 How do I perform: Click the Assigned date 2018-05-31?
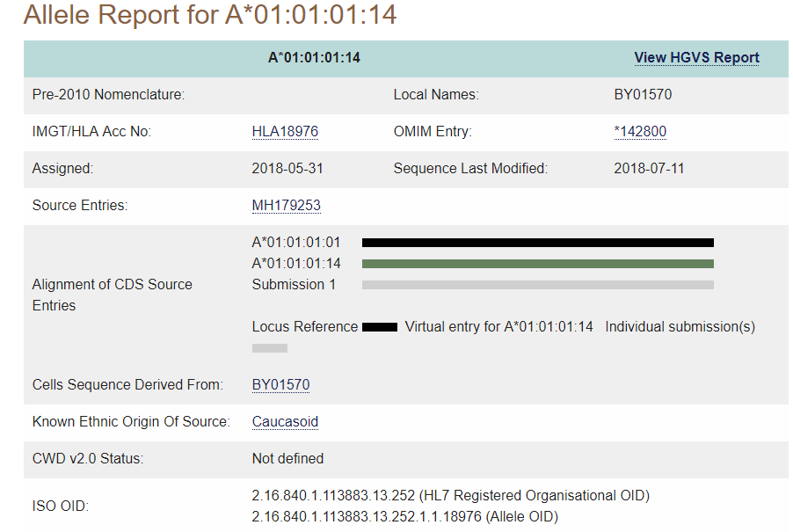[x=286, y=169]
